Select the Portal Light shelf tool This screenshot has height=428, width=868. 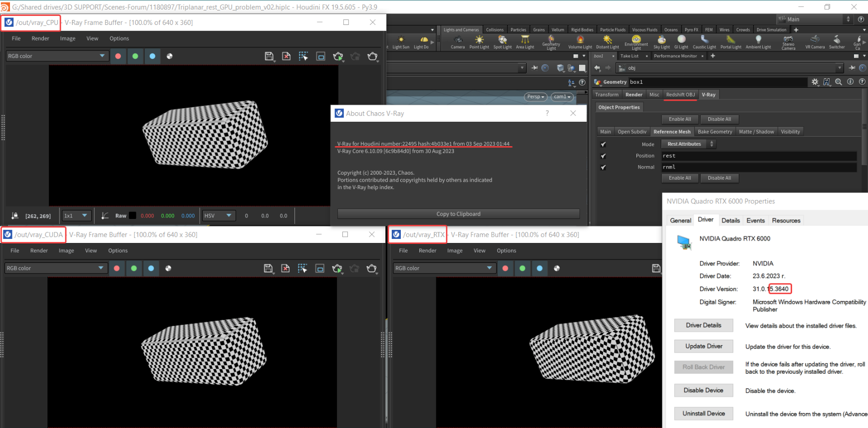[x=731, y=42]
